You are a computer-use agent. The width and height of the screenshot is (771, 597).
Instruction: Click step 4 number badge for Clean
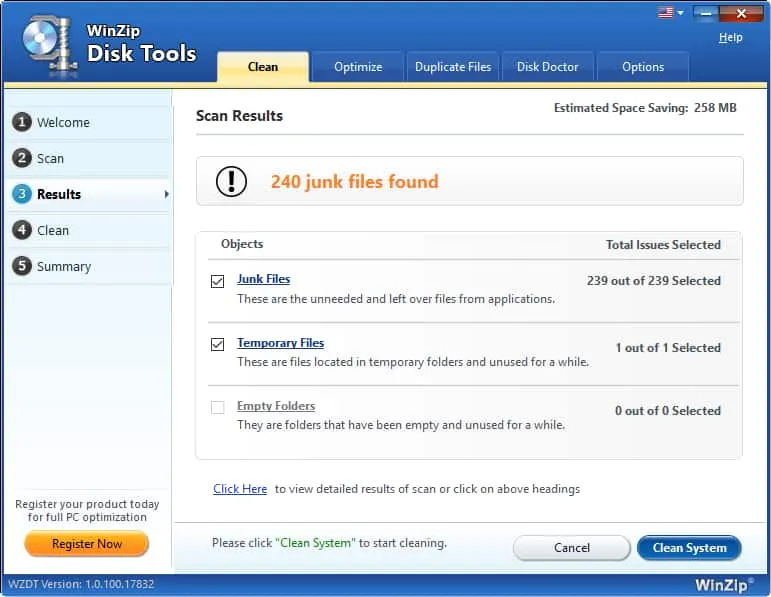pos(22,230)
